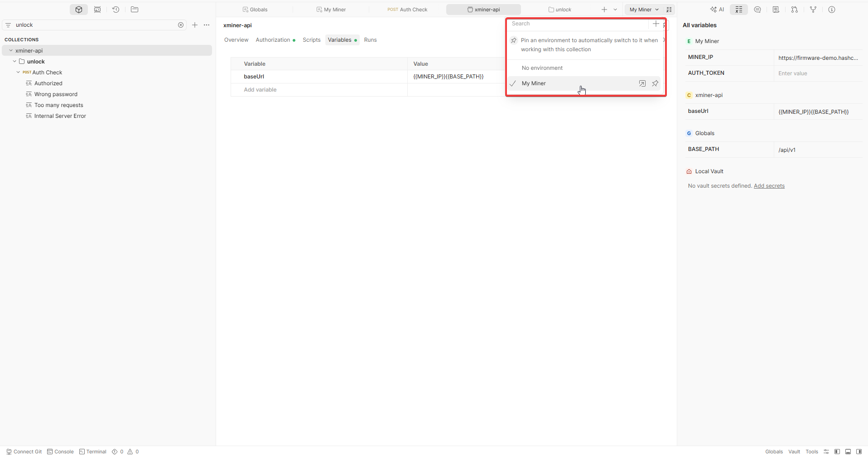The width and height of the screenshot is (868, 457).
Task: Click the variables icon beside My Miner selector
Action: point(669,10)
